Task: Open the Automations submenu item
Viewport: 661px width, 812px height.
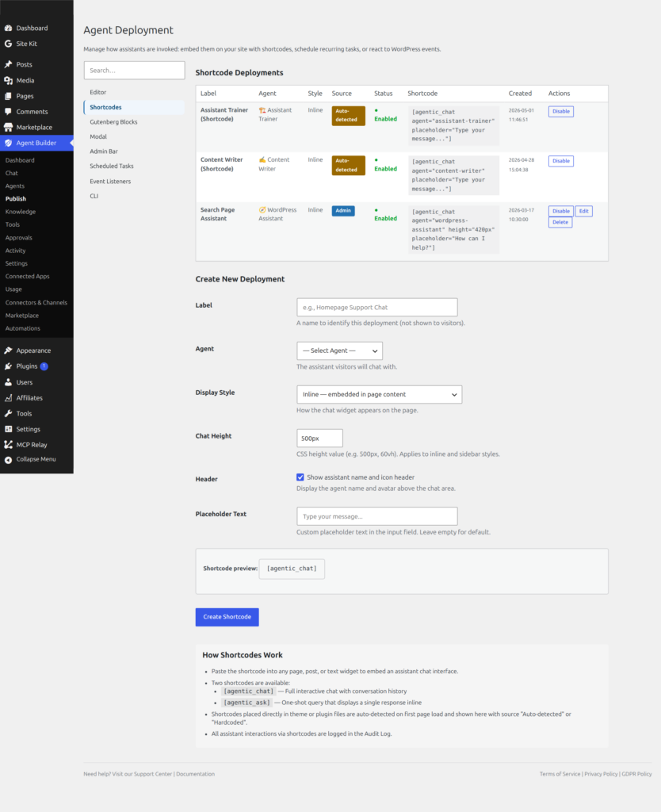Action: click(x=22, y=328)
